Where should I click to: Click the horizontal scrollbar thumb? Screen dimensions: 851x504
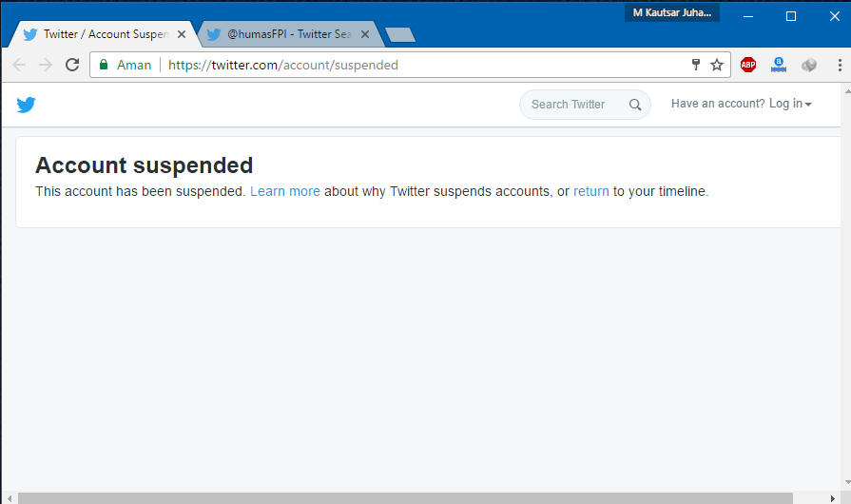[405, 498]
